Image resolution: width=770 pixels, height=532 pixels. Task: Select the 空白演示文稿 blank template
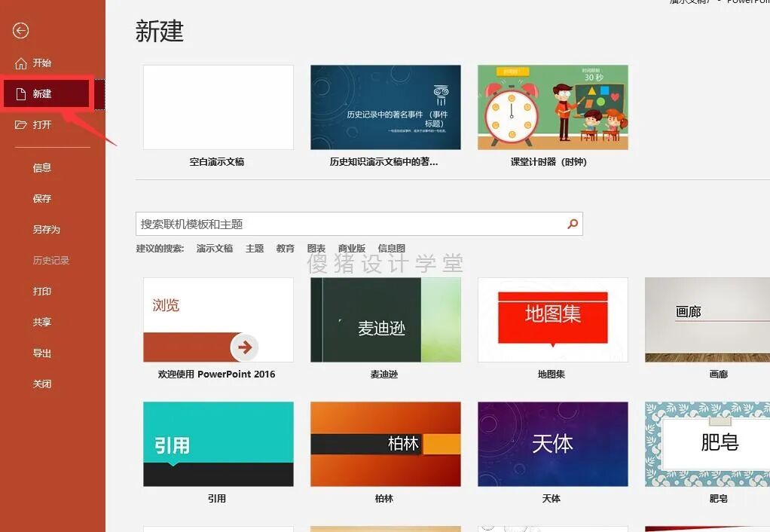[218, 106]
